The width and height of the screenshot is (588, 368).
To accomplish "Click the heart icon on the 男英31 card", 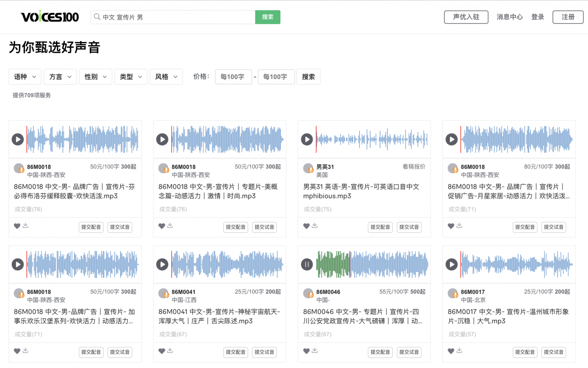I will coord(306,226).
